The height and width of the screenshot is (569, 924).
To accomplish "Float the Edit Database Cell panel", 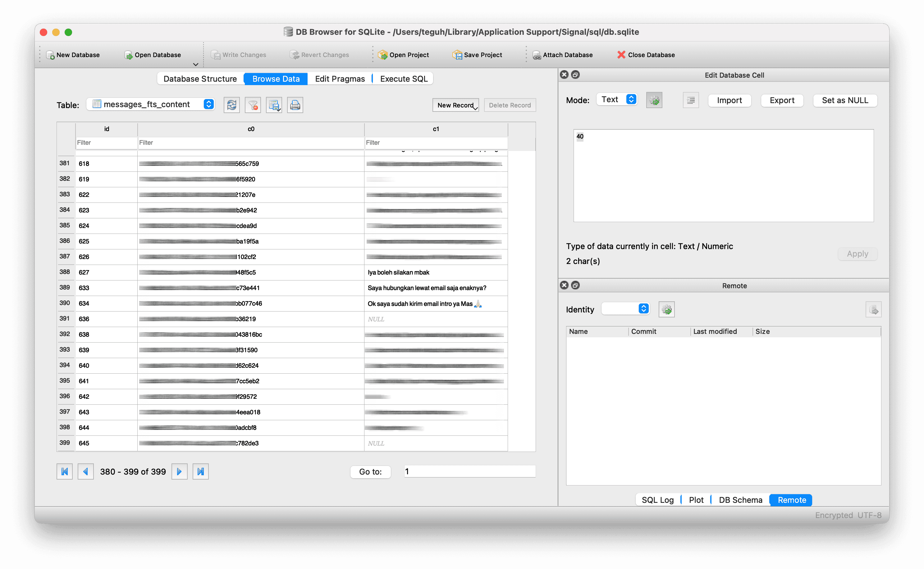I will [575, 75].
